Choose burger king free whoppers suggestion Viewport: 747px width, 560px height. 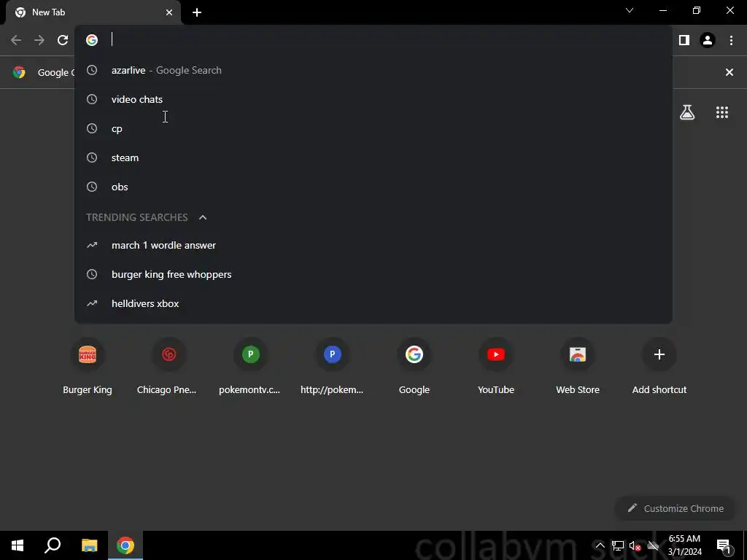click(x=373, y=274)
